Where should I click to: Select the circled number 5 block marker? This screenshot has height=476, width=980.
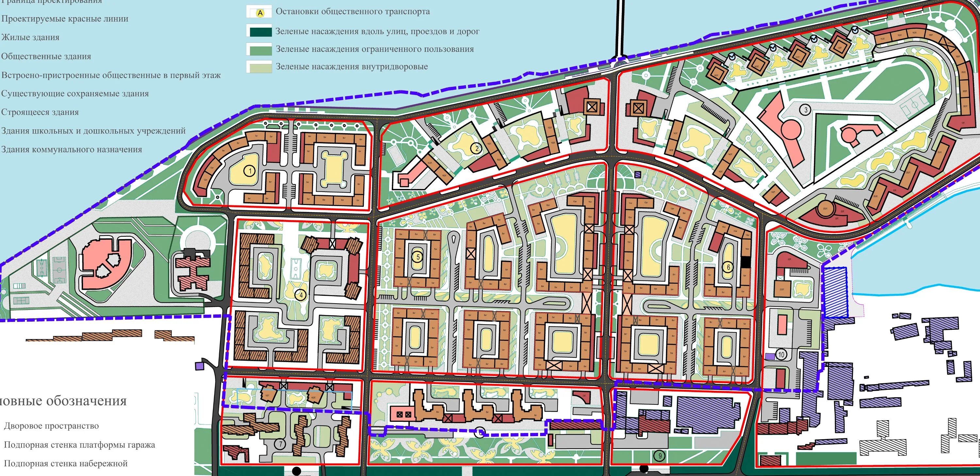pyautogui.click(x=418, y=257)
